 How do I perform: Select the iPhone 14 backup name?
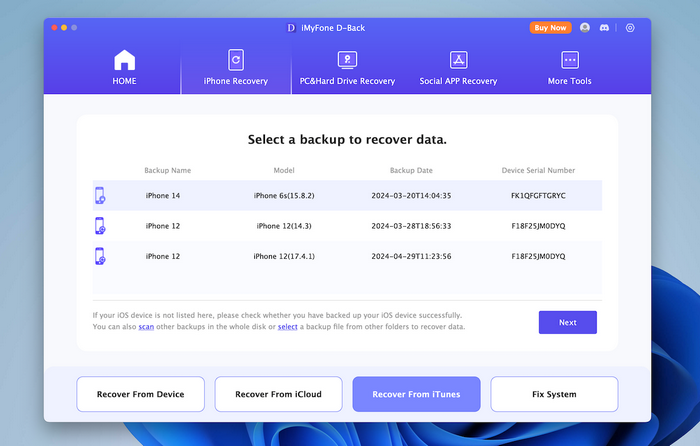coord(163,196)
